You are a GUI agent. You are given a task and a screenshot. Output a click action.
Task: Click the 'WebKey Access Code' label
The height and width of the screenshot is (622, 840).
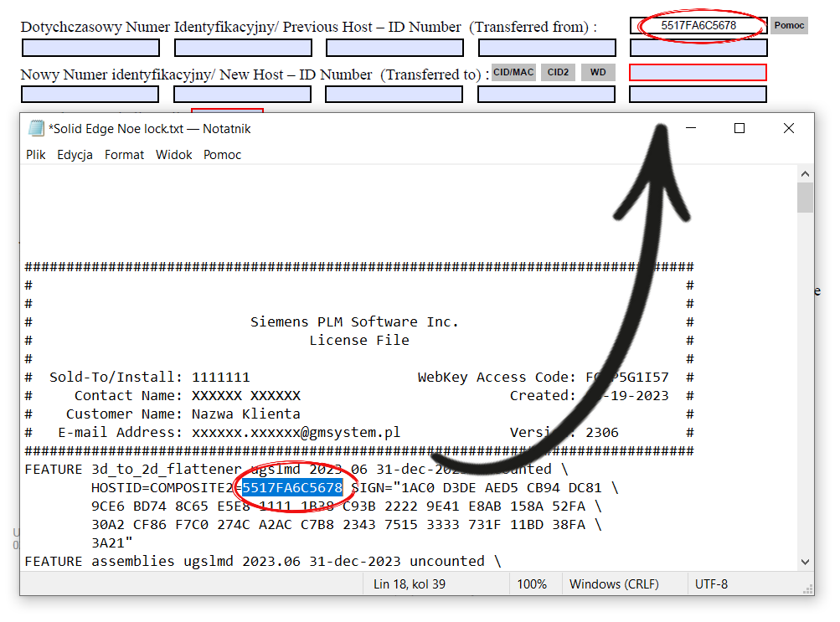[497, 378]
